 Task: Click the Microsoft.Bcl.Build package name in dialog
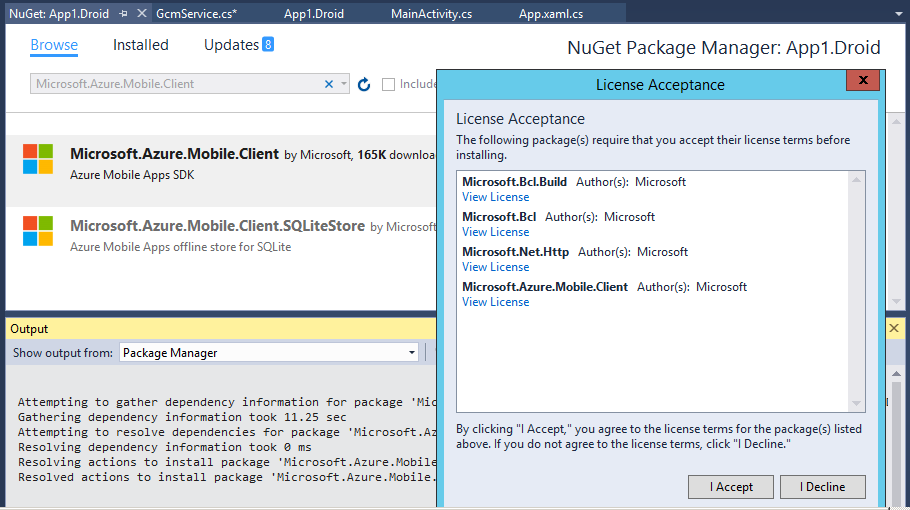514,182
